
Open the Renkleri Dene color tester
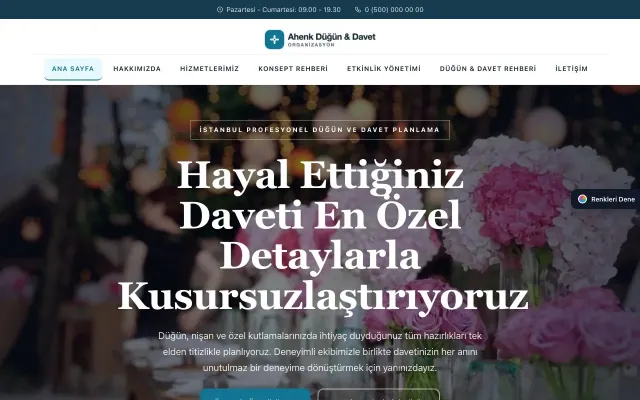(x=606, y=199)
